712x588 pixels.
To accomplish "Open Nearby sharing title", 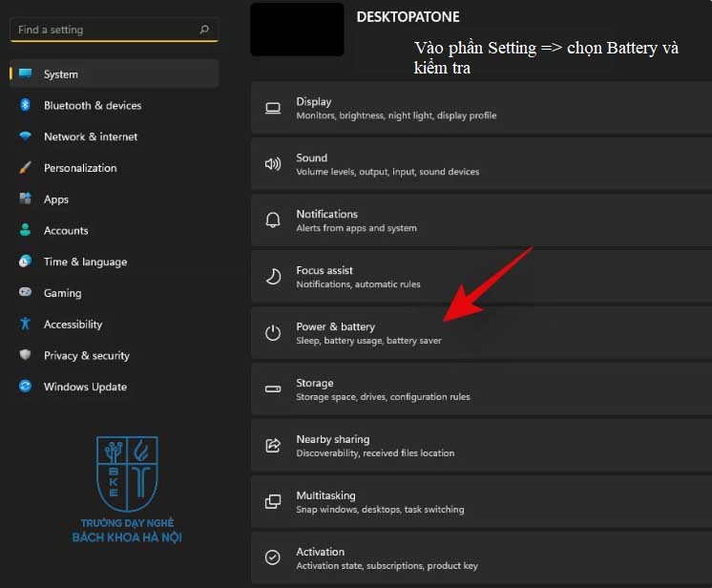I will tap(333, 439).
